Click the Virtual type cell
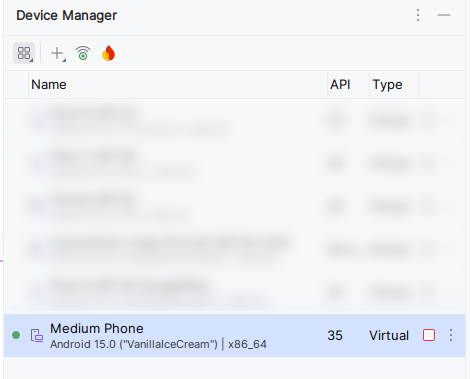This screenshot has width=470, height=379. 389,335
